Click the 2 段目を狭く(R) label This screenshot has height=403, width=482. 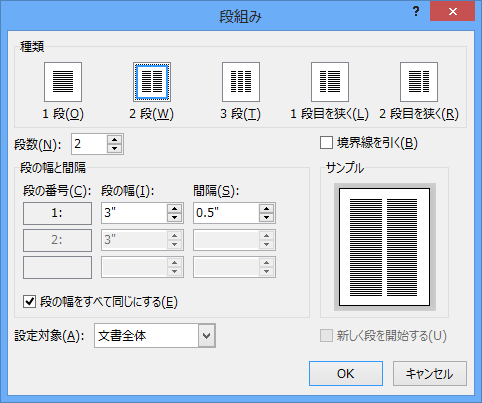(x=419, y=114)
